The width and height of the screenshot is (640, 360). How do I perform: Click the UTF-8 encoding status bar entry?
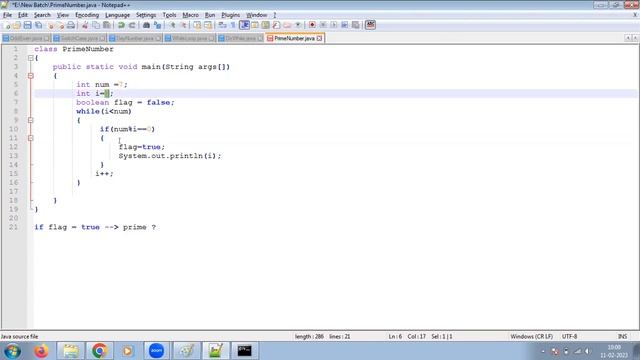pos(569,336)
